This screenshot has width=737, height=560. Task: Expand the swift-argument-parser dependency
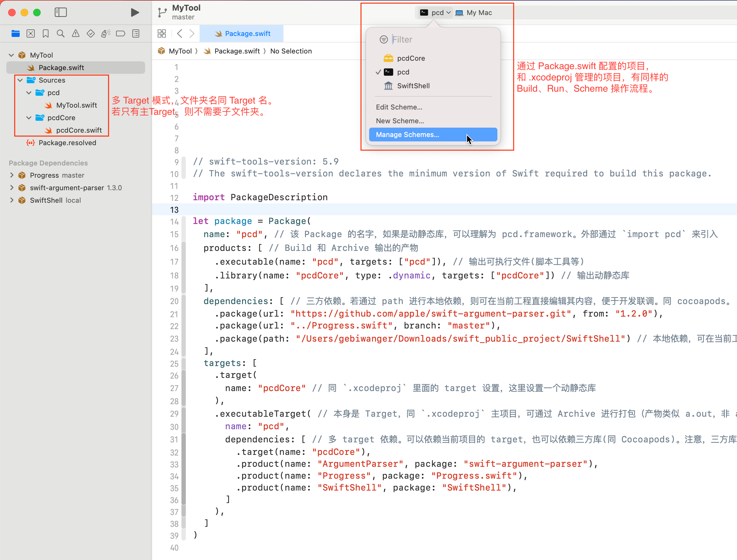pos(12,188)
